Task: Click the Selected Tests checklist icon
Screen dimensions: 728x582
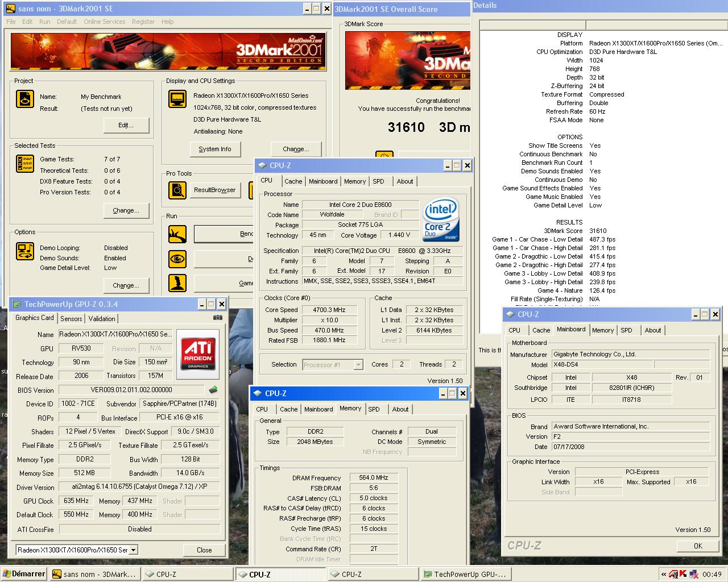Action: click(x=25, y=164)
